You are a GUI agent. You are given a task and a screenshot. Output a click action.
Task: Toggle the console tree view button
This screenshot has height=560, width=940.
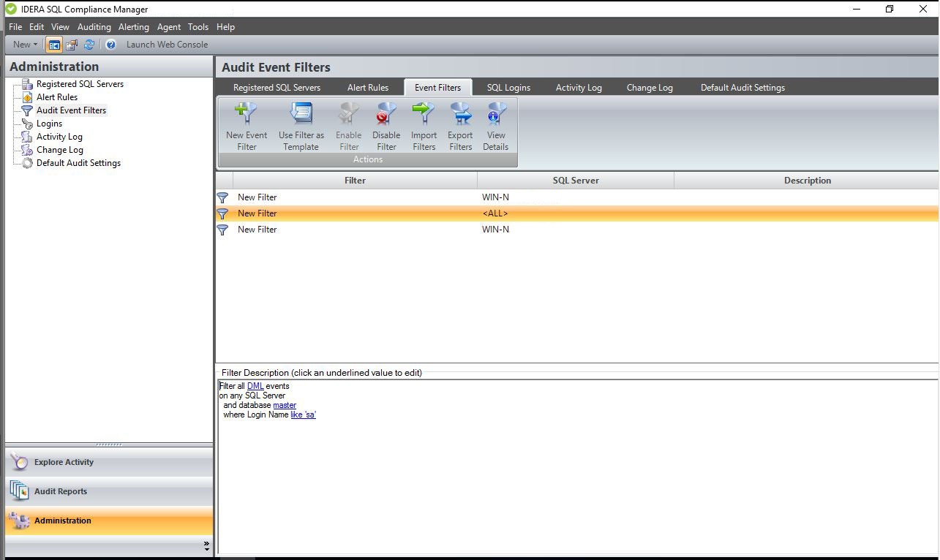tap(54, 45)
